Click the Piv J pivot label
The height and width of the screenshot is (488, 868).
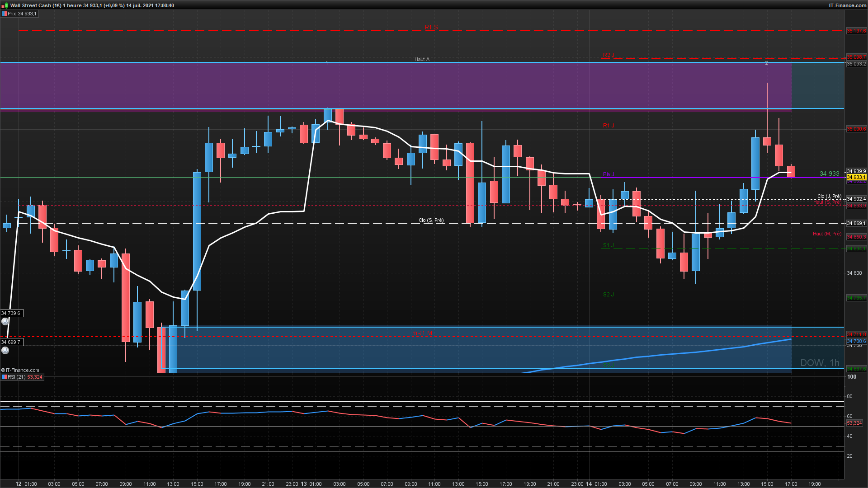coord(608,174)
